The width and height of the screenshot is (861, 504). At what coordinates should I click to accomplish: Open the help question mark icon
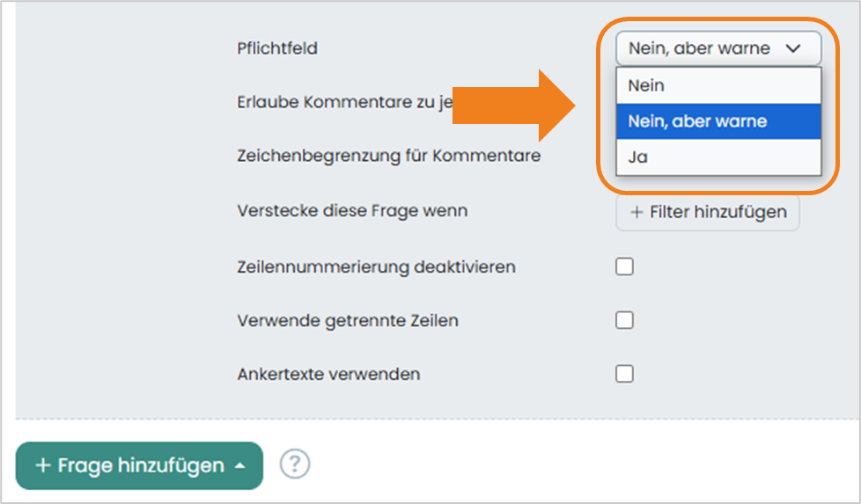(x=295, y=464)
